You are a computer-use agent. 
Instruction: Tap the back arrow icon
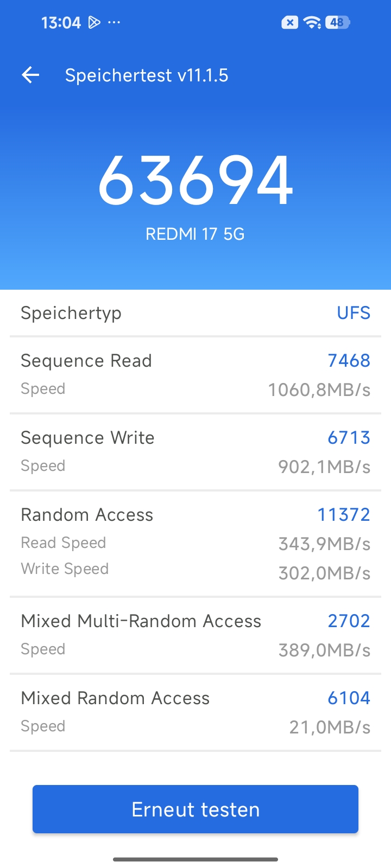[x=30, y=75]
